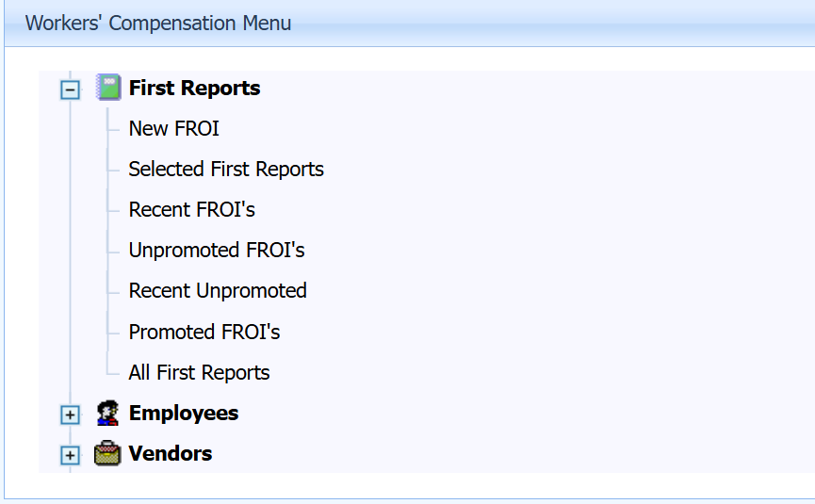815x504 pixels.
Task: Select the Employees label
Action: pos(184,414)
